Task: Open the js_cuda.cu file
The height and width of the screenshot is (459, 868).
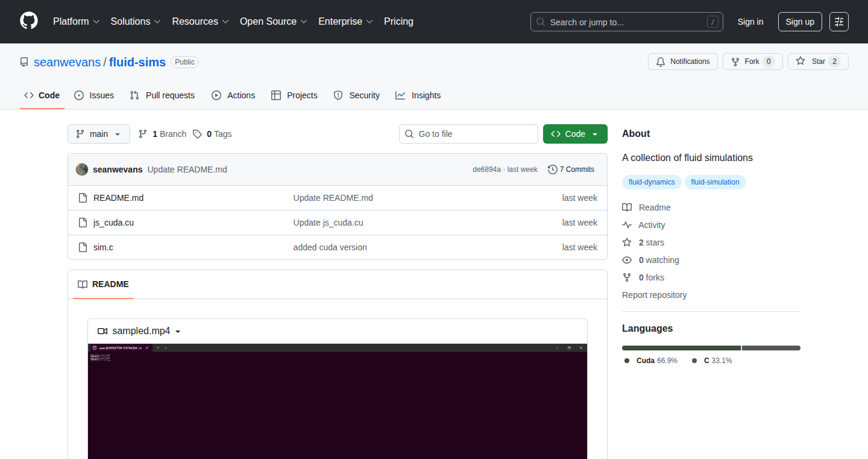Action: (113, 223)
